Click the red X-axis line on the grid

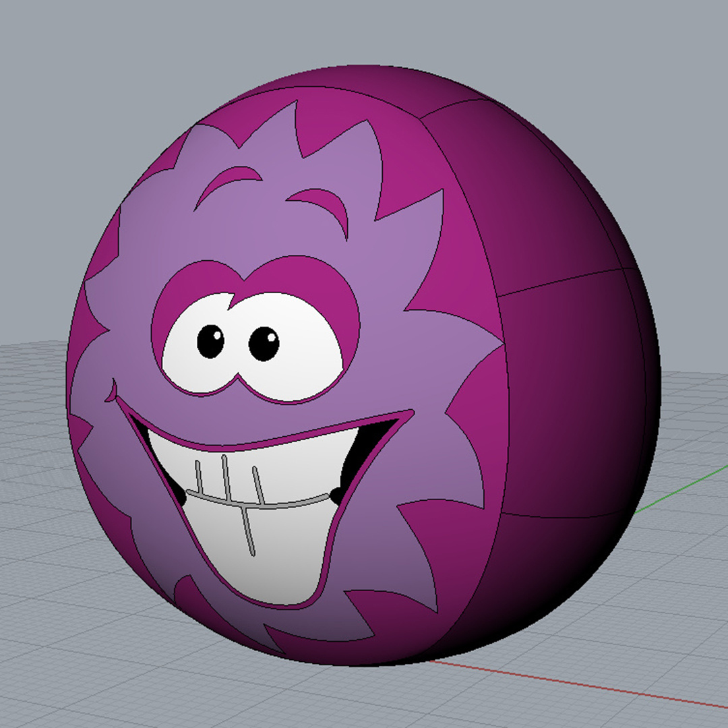click(580, 684)
